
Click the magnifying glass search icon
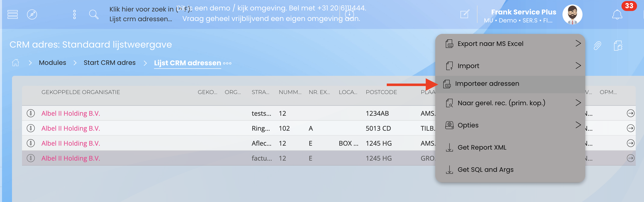[94, 14]
